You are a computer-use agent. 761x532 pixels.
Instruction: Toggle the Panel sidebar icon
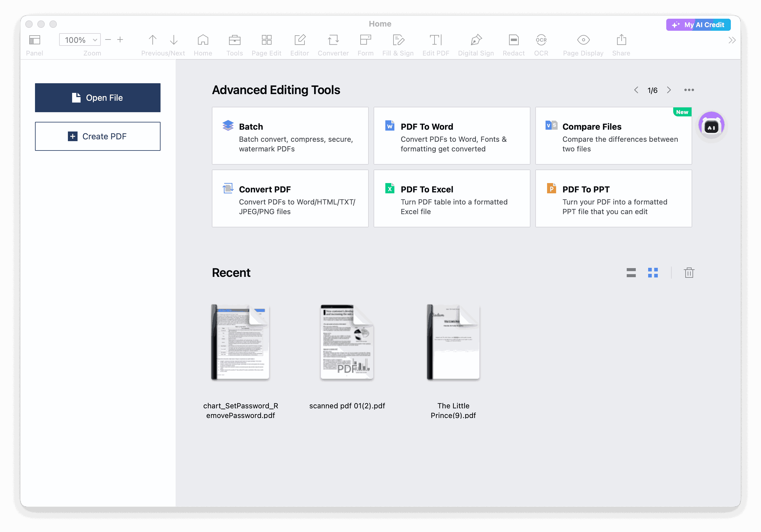pyautogui.click(x=34, y=40)
